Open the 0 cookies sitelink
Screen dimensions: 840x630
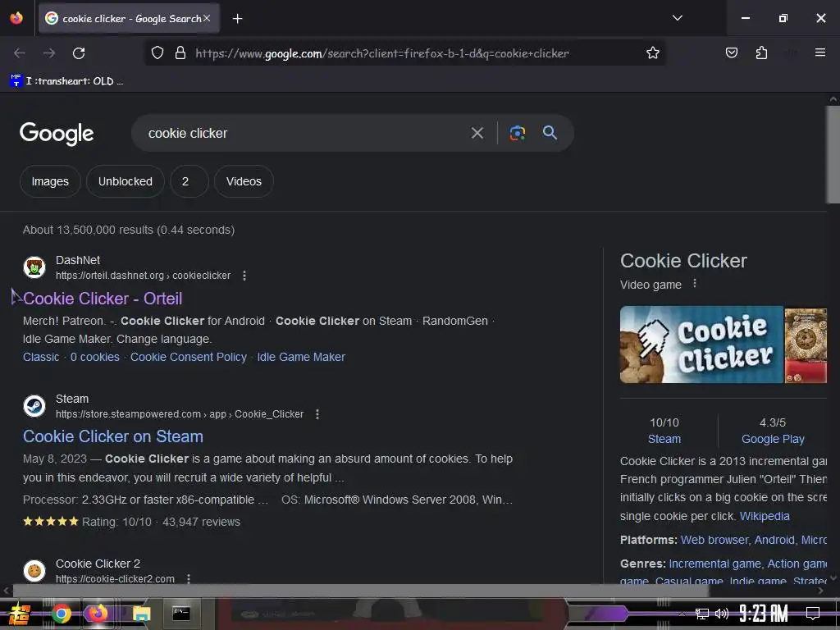(95, 357)
